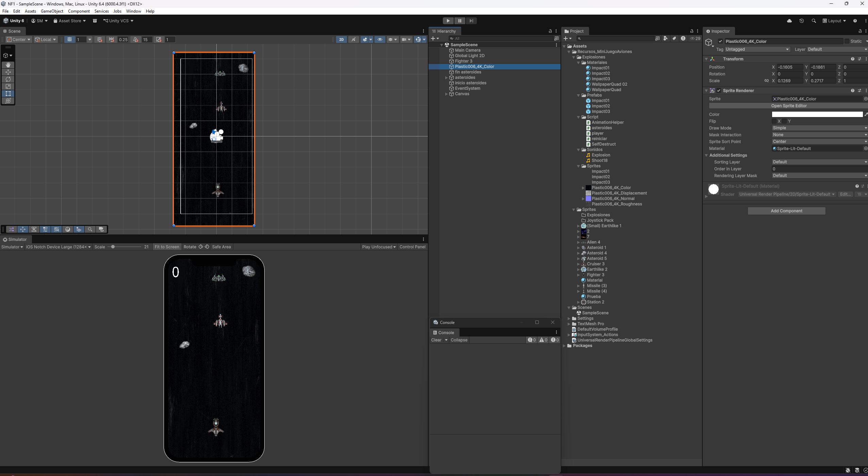Click Fit to Screen in Simulator
This screenshot has height=476, width=868.
click(167, 247)
